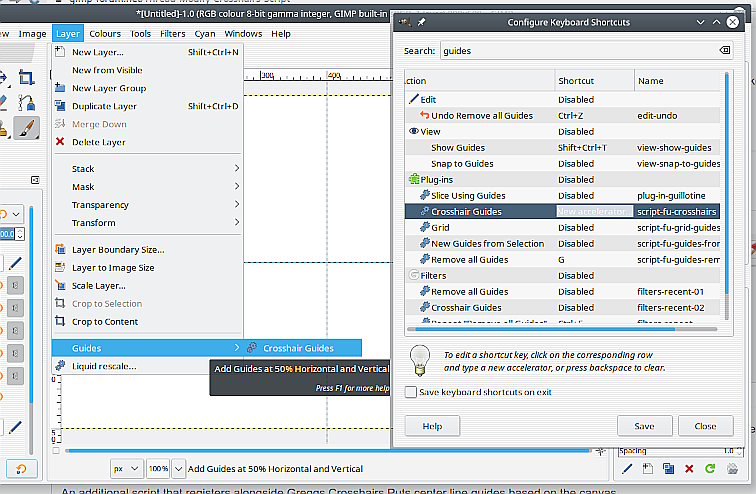Delete the selected brush with red X
The width and height of the screenshot is (756, 494).
coord(689,468)
